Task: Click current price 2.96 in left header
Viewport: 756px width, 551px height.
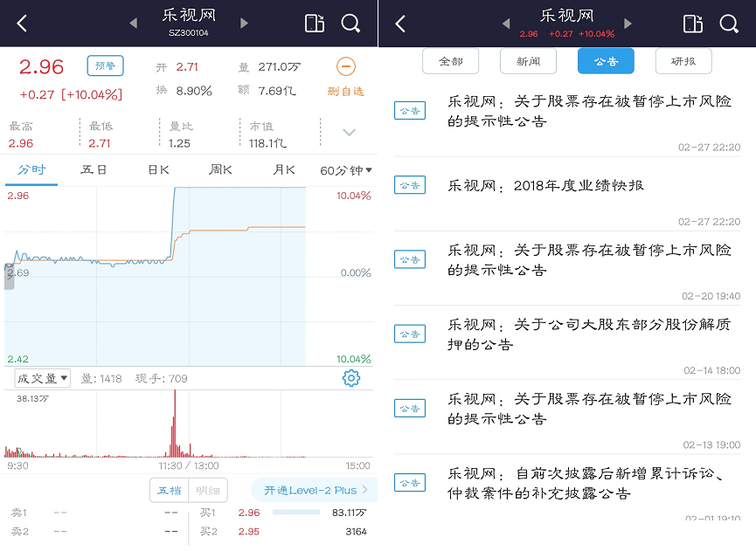Action: [x=41, y=67]
